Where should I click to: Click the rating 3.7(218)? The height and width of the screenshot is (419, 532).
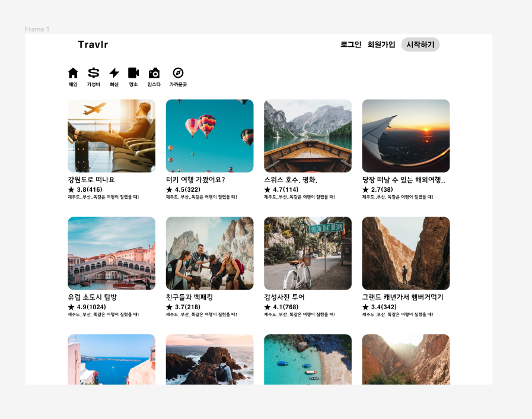point(187,307)
